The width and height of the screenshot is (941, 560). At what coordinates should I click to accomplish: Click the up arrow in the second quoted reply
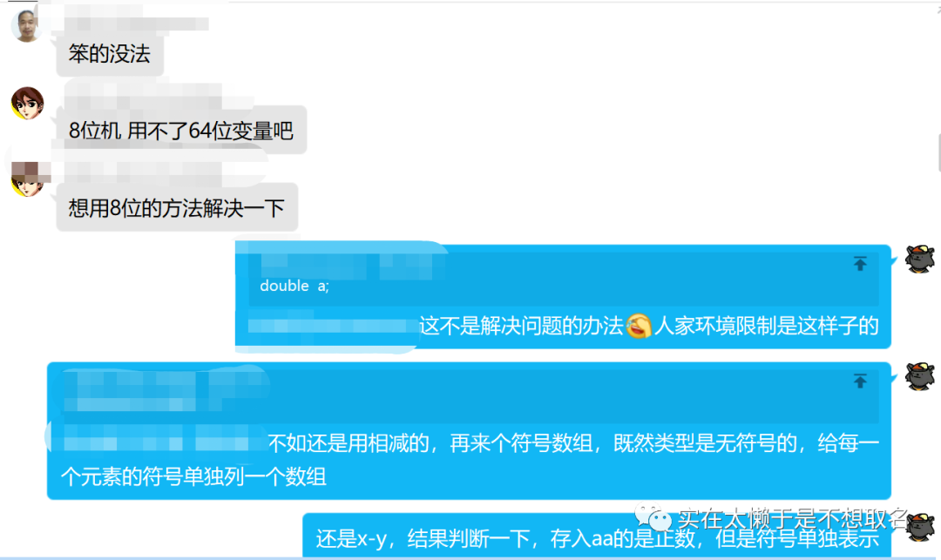[x=860, y=381]
